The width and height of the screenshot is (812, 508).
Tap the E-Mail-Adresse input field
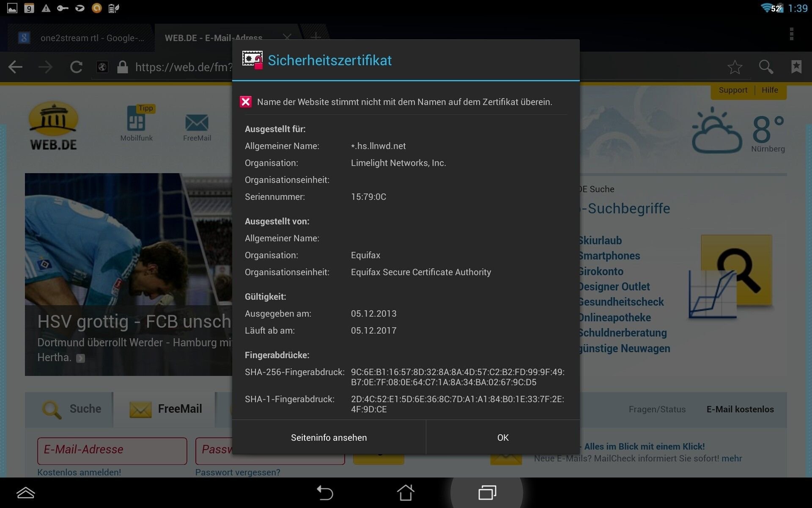pos(112,450)
